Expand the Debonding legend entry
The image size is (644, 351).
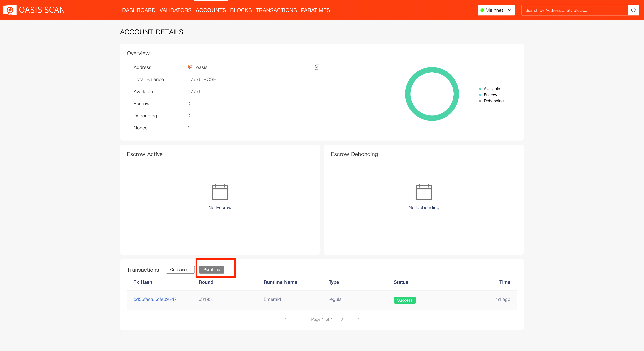493,101
